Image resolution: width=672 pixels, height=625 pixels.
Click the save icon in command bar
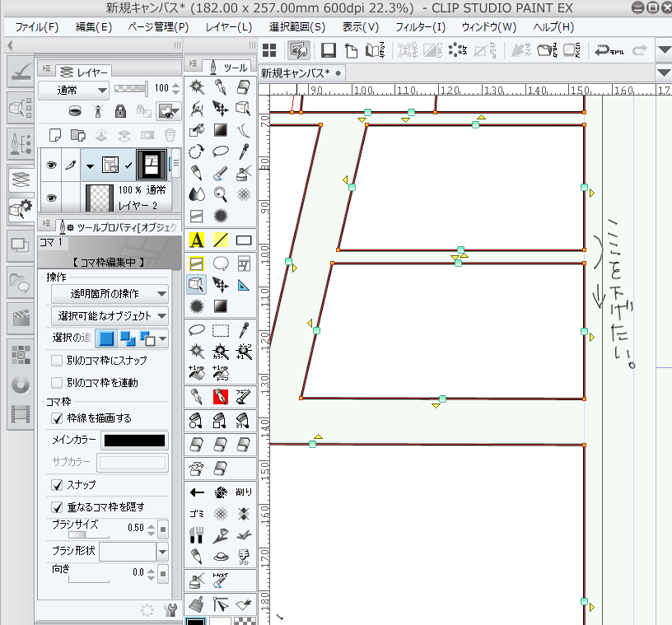tap(328, 50)
